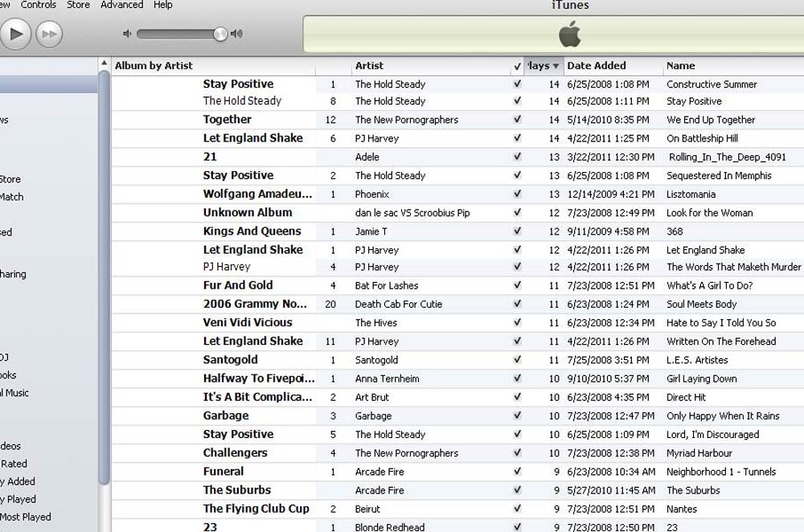
Task: Click the checkmark column header
Action: coord(517,66)
